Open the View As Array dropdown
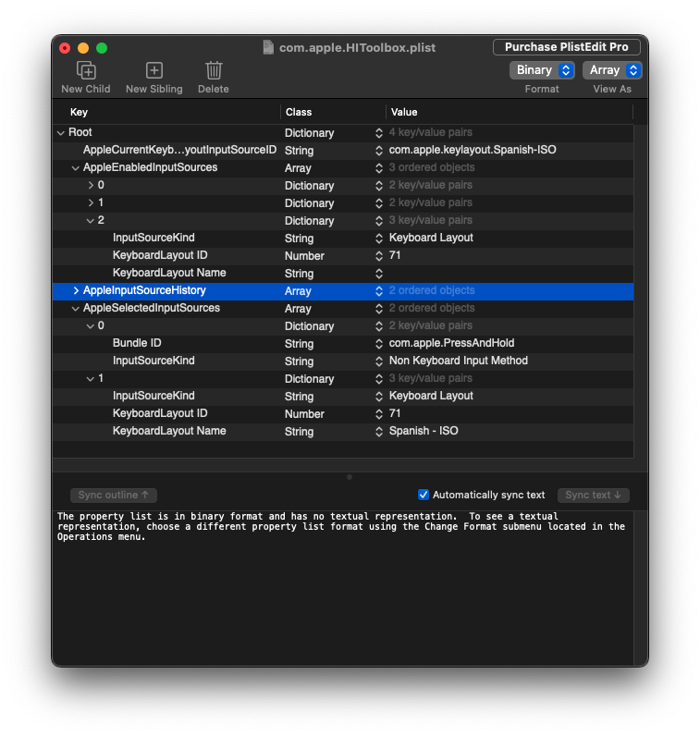This screenshot has width=700, height=735. (612, 70)
